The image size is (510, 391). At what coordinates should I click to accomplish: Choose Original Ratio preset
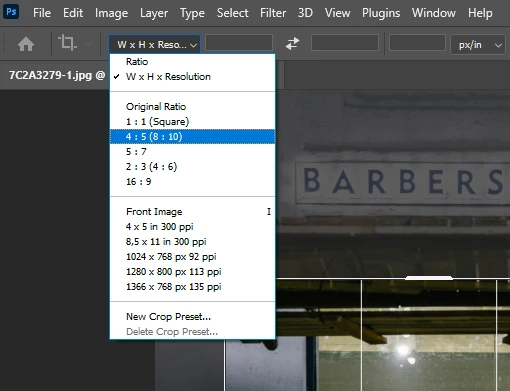193,107
